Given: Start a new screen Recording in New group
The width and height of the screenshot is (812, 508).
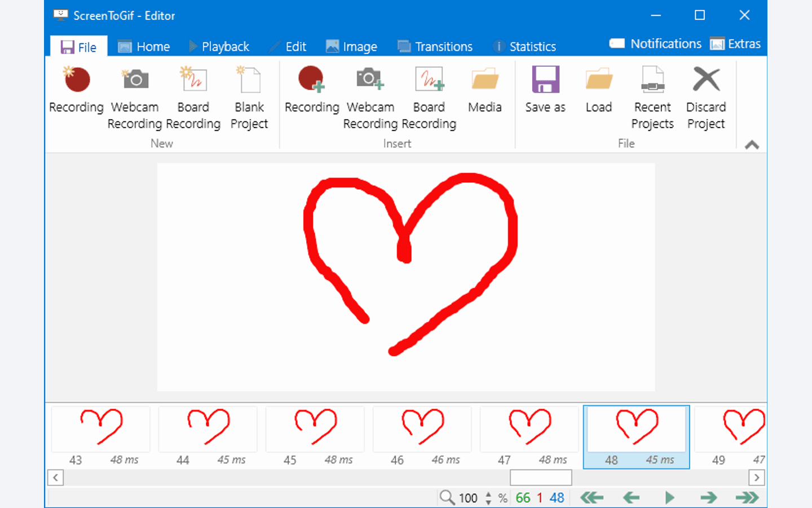Looking at the screenshot, I should pyautogui.click(x=77, y=90).
